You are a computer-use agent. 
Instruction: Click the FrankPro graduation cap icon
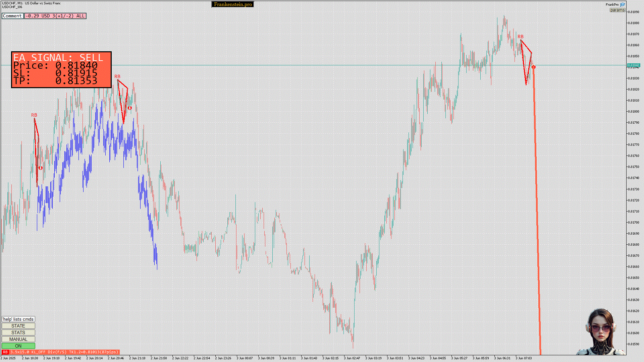click(623, 5)
